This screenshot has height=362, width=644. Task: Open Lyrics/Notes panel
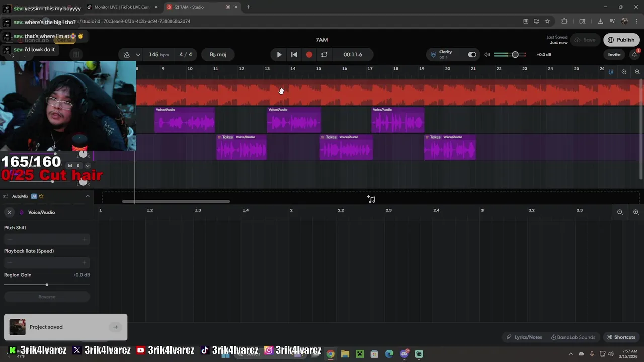524,337
